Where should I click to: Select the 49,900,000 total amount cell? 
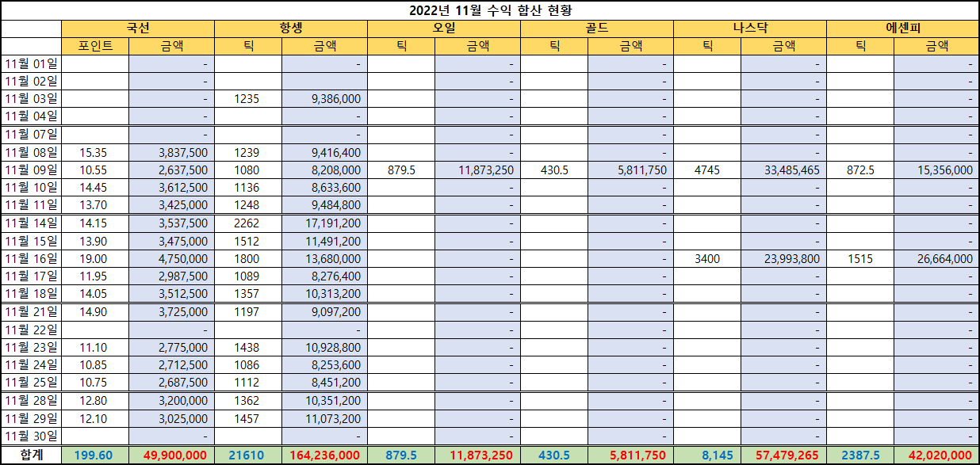pos(171,455)
